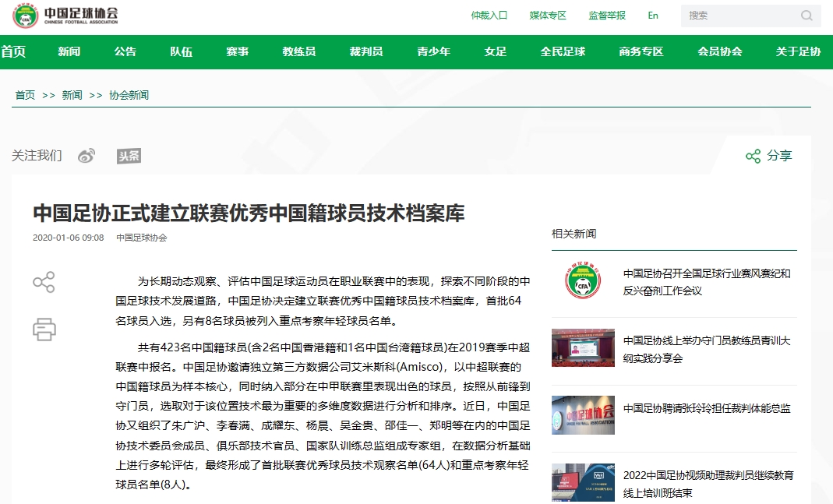Click the article share icon on left
833x504 pixels.
click(x=44, y=282)
